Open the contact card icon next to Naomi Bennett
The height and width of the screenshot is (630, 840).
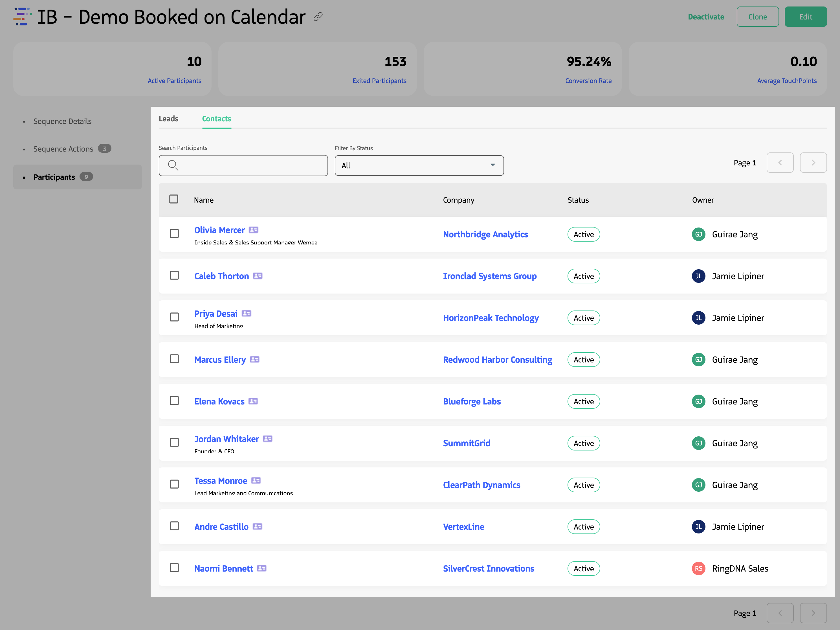262,568
